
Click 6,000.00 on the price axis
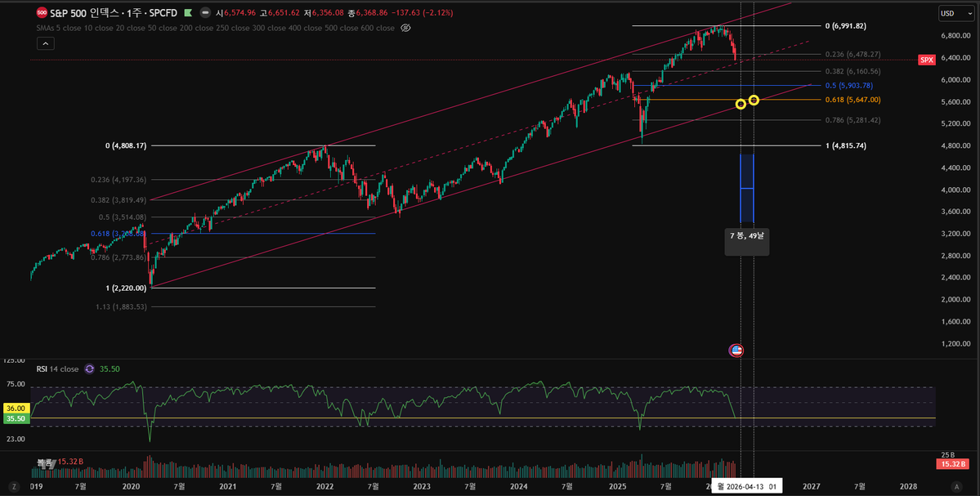(x=955, y=80)
